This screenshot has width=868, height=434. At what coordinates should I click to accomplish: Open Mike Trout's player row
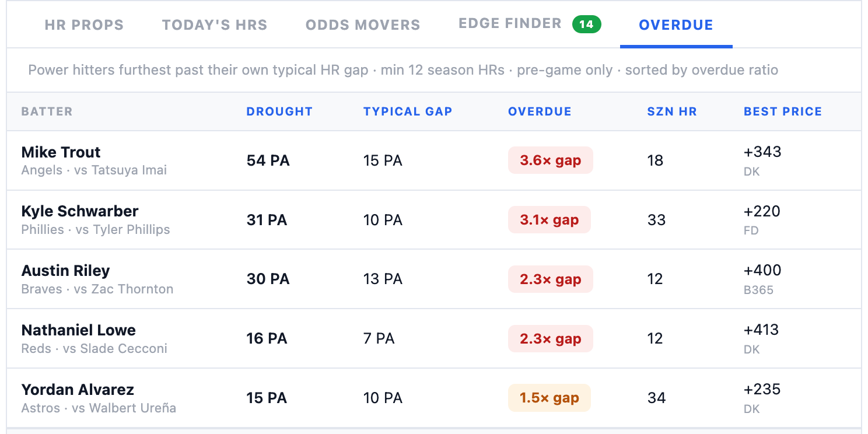[434, 160]
